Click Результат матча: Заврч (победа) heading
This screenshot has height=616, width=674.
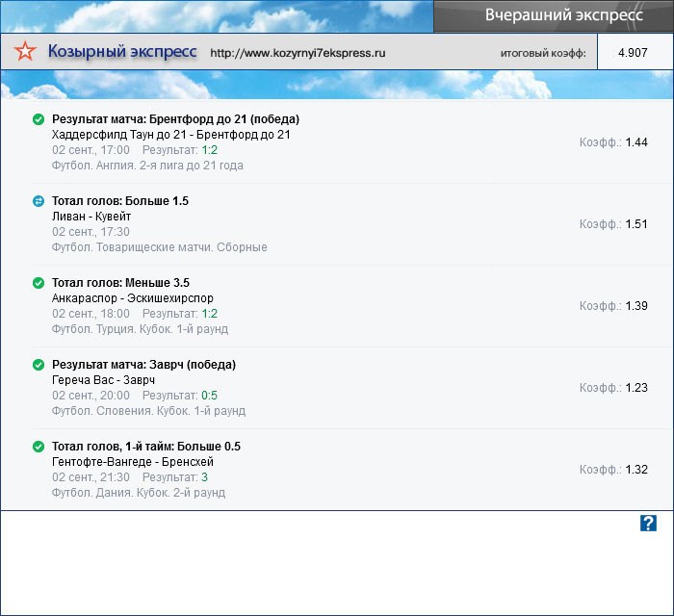(143, 364)
